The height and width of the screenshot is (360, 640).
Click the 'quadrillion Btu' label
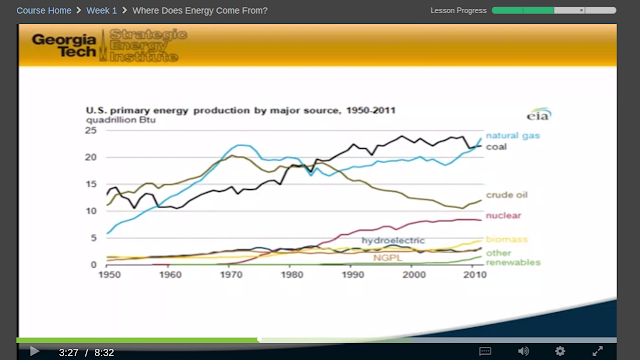pos(121,120)
